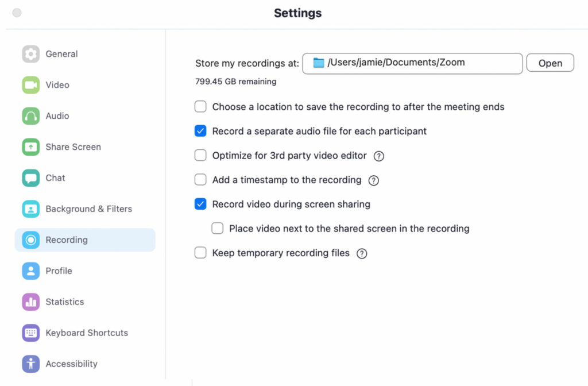Click the Share Screen arrow icon
Screen dimensions: 588x386
point(31,147)
